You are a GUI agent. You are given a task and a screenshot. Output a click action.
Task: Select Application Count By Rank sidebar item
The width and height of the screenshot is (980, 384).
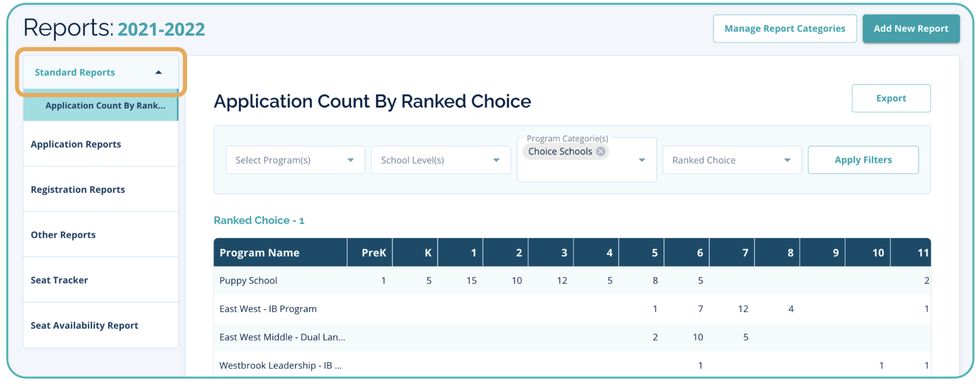[105, 105]
